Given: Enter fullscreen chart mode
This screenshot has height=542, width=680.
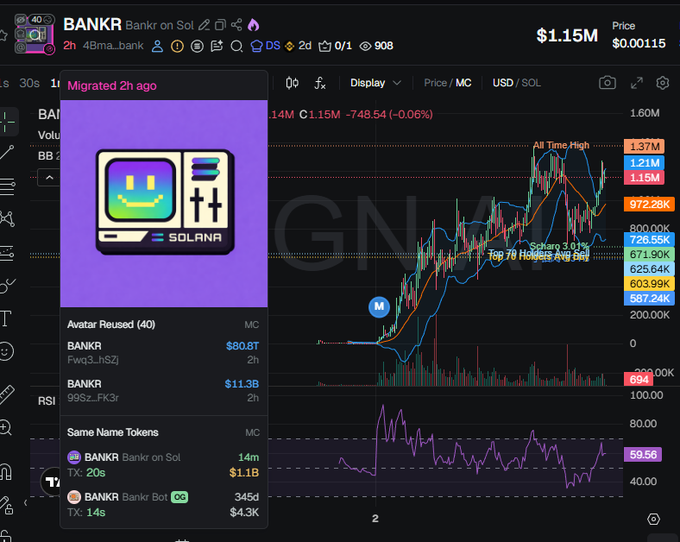Looking at the screenshot, I should pyautogui.click(x=636, y=83).
